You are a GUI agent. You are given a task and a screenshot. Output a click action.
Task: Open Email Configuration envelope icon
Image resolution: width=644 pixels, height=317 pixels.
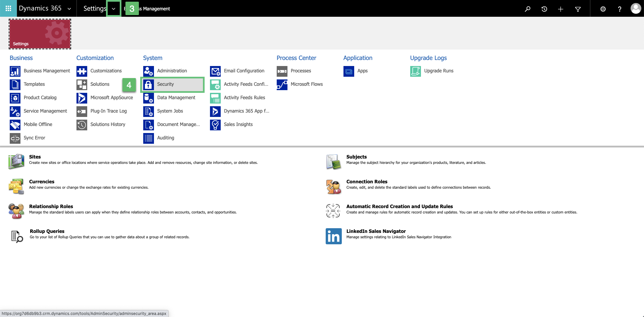coord(215,71)
